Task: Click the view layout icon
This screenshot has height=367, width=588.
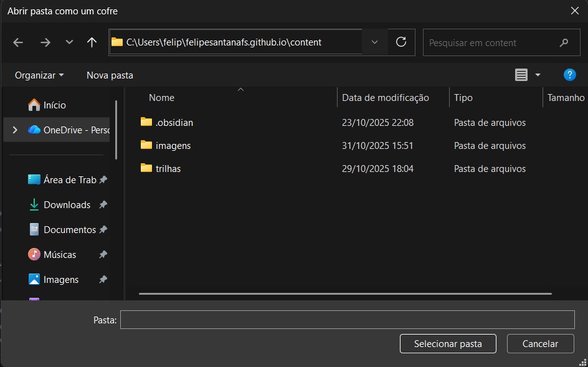Action: pos(521,75)
